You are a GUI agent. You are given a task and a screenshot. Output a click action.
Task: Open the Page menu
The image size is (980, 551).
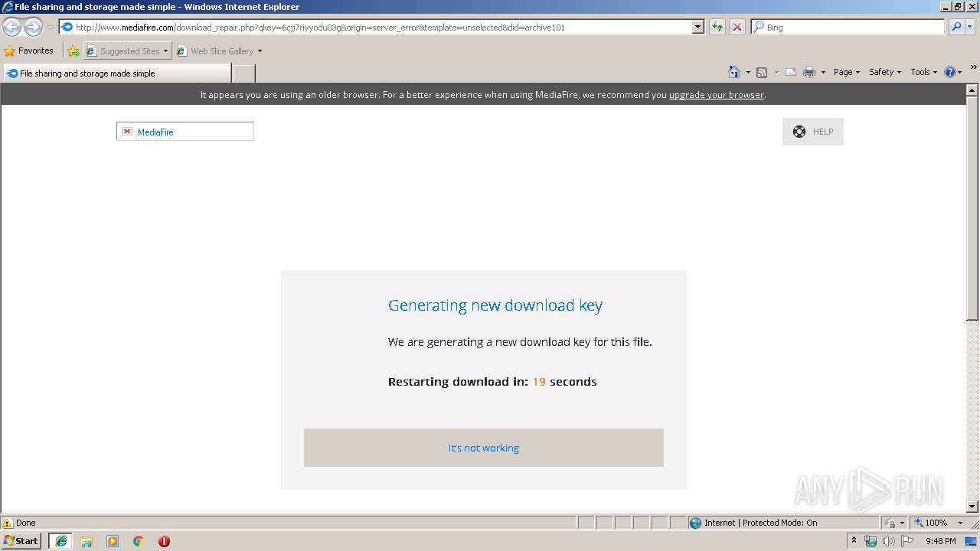[847, 72]
